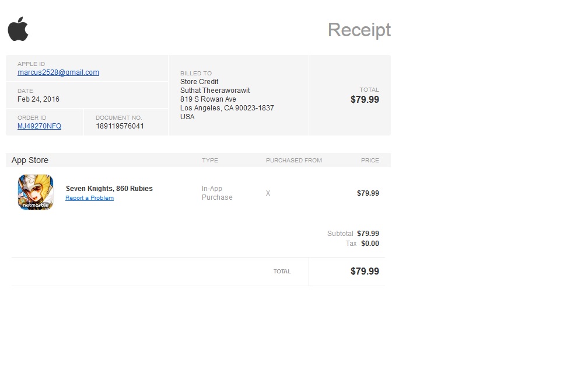The height and width of the screenshot is (368, 588).
Task: Click the Subtotal amount
Action: click(x=367, y=234)
